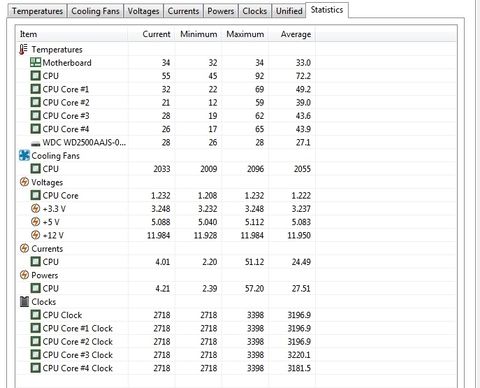
Task: Select the WDC WD2500AAJS-0... drive label
Action: tap(84, 142)
